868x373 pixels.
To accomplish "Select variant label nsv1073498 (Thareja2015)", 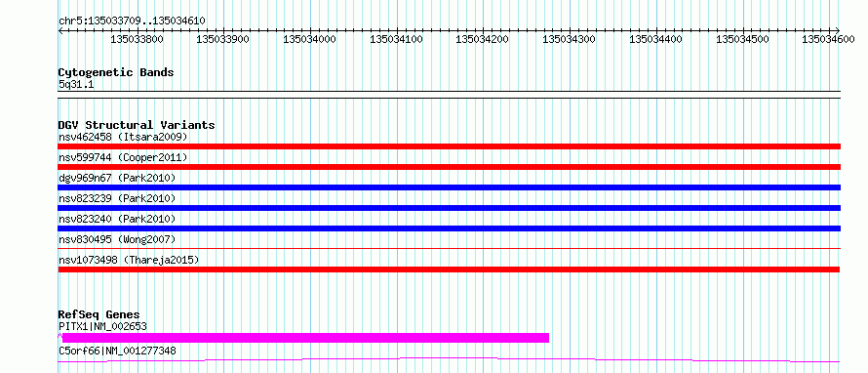I will point(129,260).
